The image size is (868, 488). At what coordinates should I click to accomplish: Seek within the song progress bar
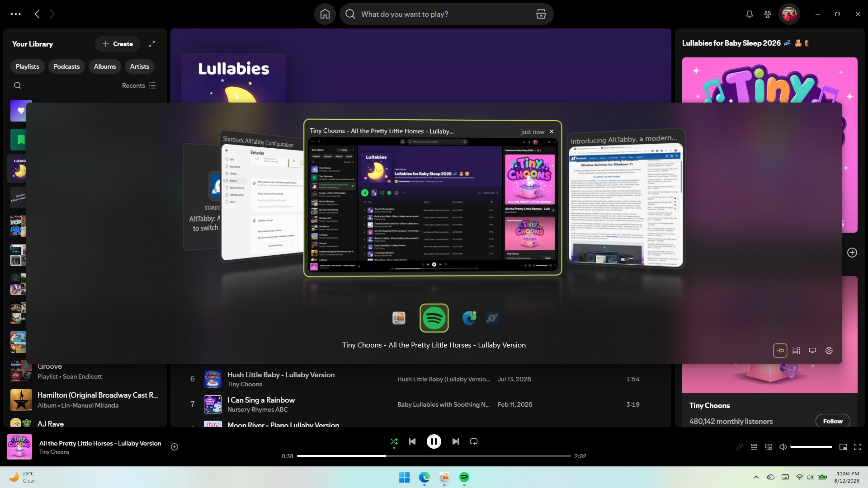pyautogui.click(x=434, y=456)
